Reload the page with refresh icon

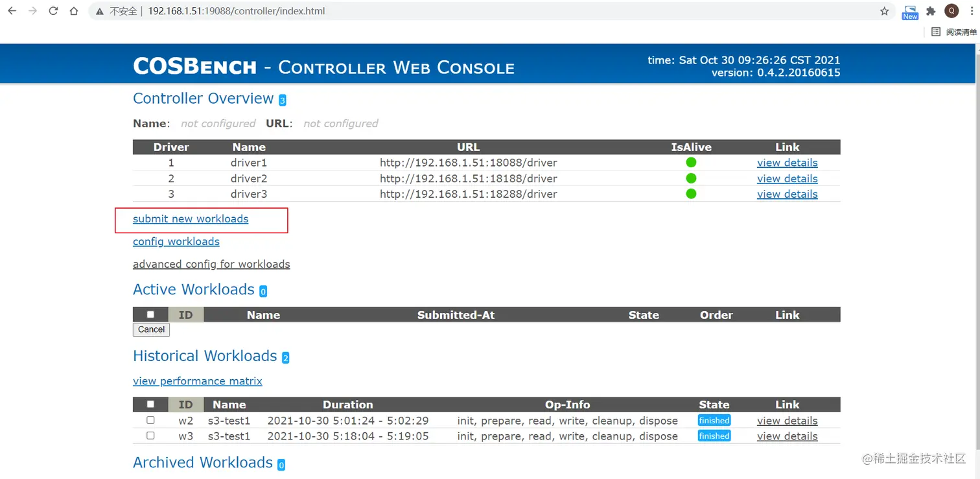coord(53,11)
